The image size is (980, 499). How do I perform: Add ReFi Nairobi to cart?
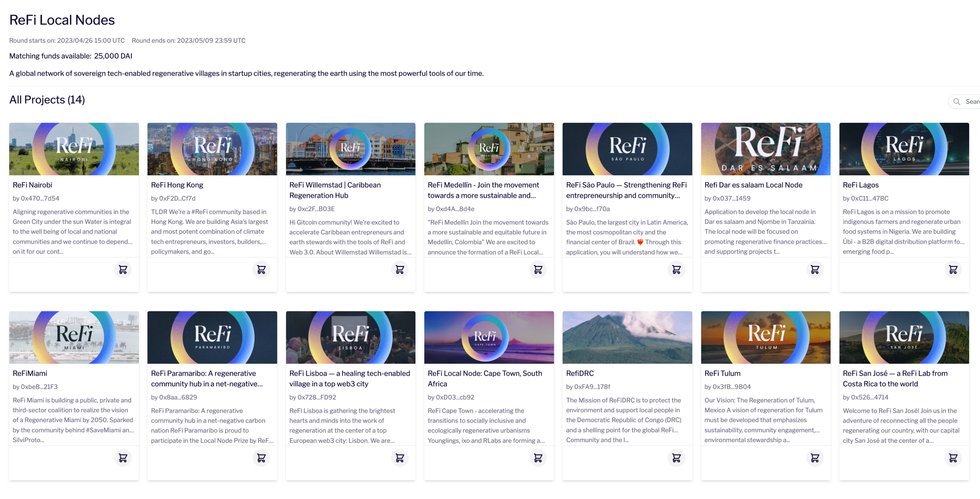click(x=123, y=270)
